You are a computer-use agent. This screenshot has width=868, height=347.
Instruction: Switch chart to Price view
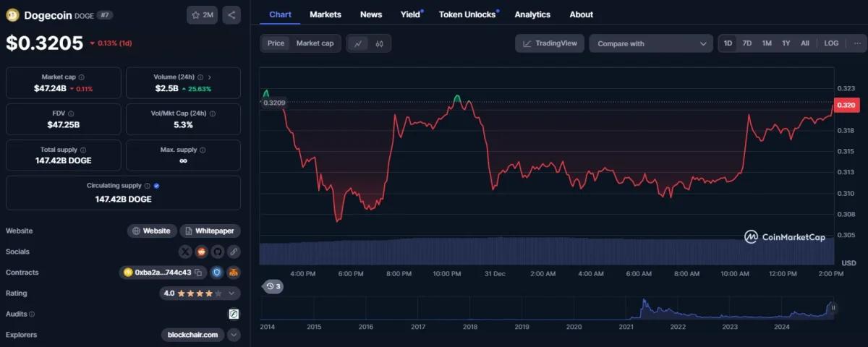click(276, 43)
